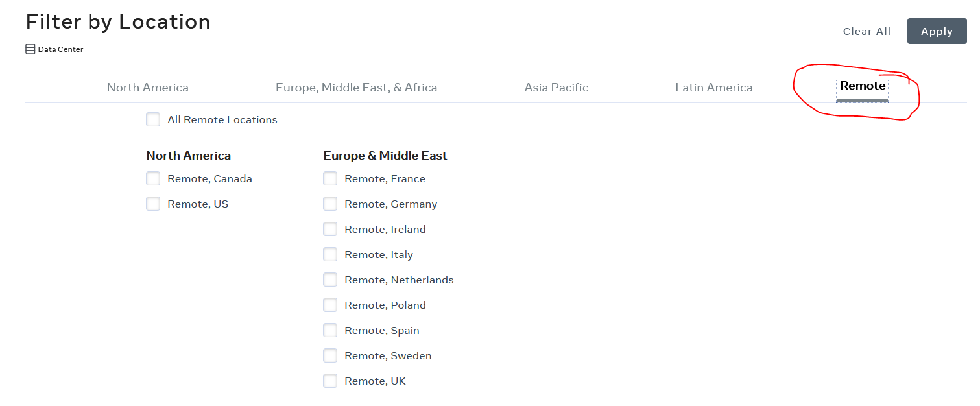Check Remote, Italy checkbox
The image size is (980, 406).
pyautogui.click(x=330, y=254)
